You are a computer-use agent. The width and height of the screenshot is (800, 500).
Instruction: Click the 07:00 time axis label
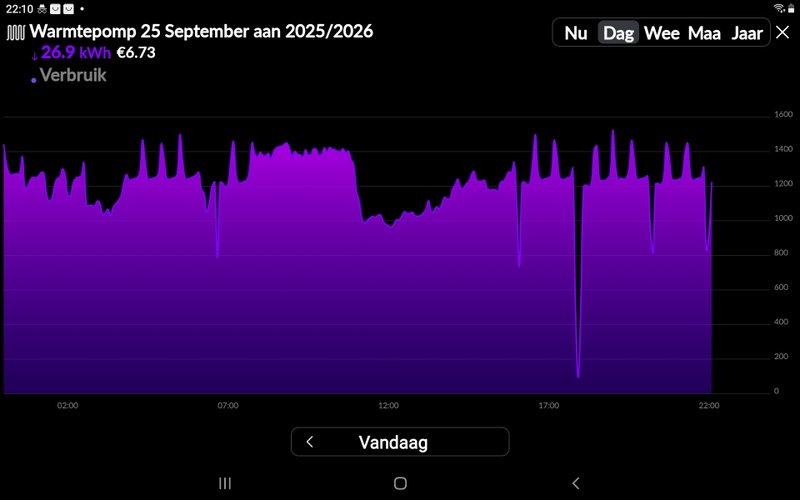tap(228, 406)
